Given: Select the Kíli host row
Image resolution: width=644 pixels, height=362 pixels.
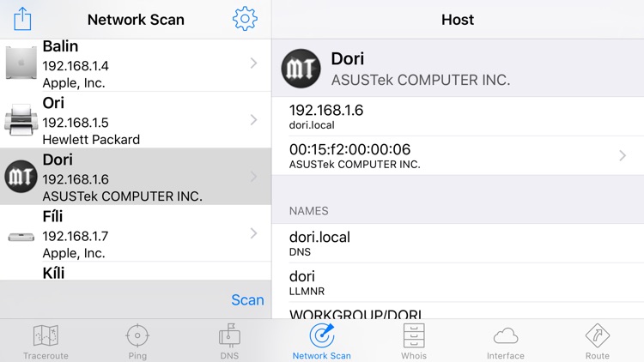Looking at the screenshot, I should pos(136,271).
